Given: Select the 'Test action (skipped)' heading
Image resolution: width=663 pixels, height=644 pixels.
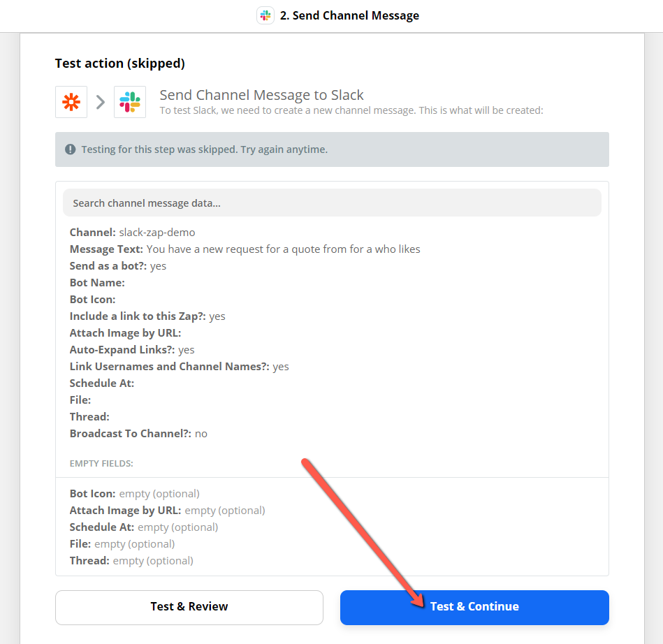Looking at the screenshot, I should pos(120,64).
